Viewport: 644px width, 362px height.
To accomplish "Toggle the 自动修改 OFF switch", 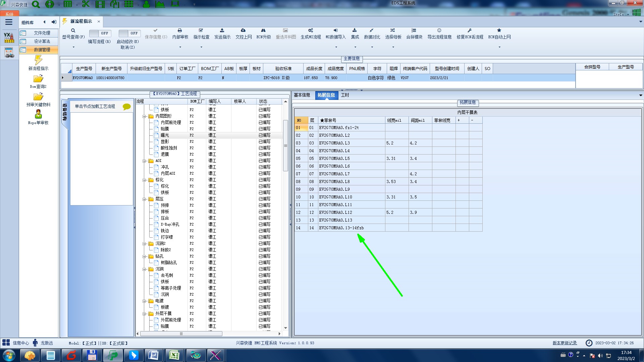I will (129, 33).
